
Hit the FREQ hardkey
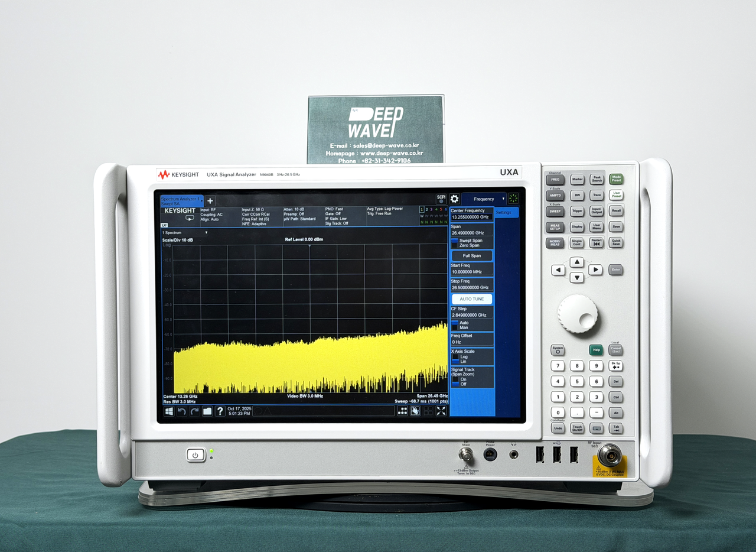[555, 179]
